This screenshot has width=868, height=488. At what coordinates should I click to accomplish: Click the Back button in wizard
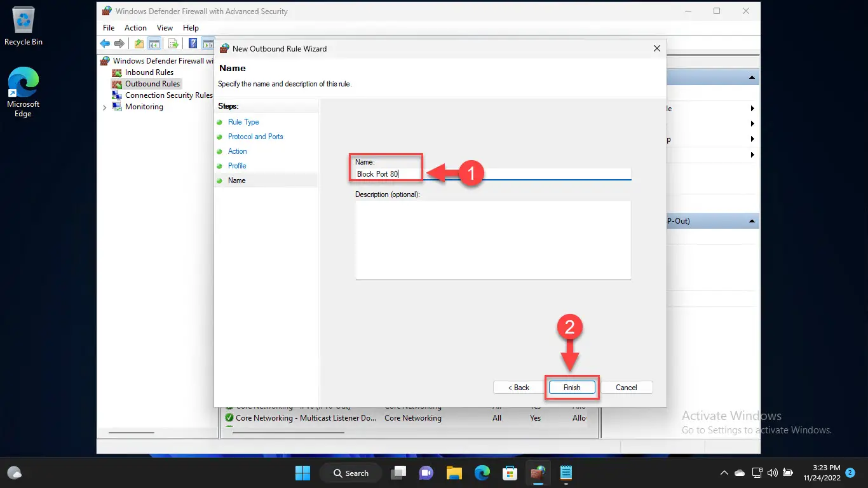click(x=519, y=388)
